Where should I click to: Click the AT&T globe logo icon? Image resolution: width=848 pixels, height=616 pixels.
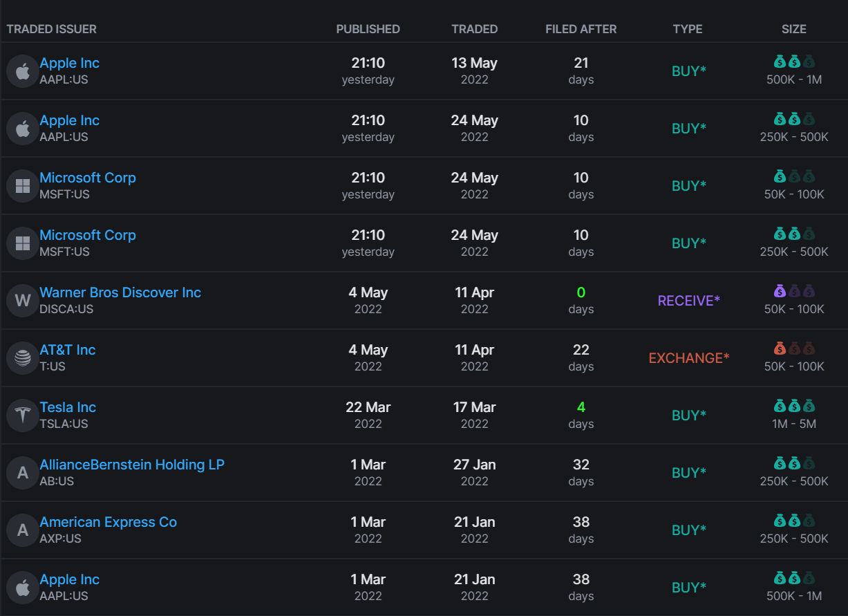click(x=23, y=358)
